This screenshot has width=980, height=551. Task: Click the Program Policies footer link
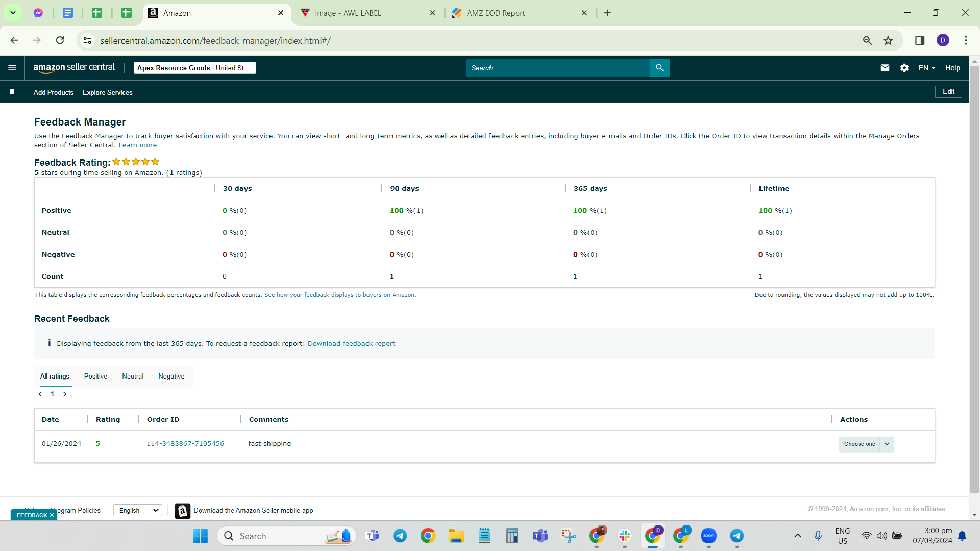click(76, 510)
